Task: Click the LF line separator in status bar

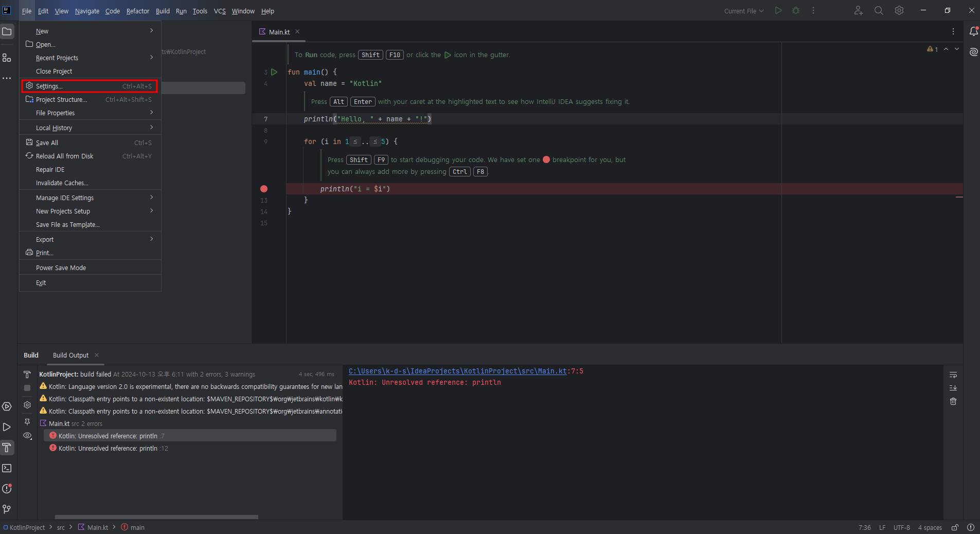Action: coord(882,527)
